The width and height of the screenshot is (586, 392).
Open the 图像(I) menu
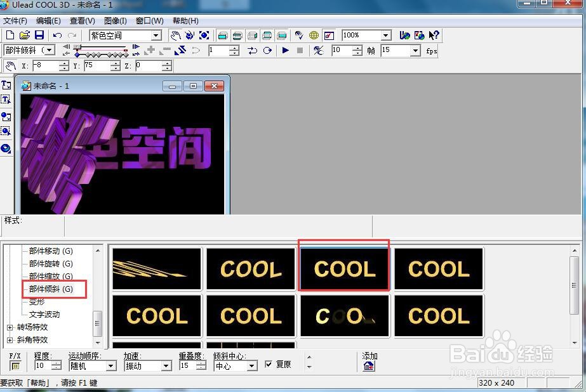(x=116, y=21)
